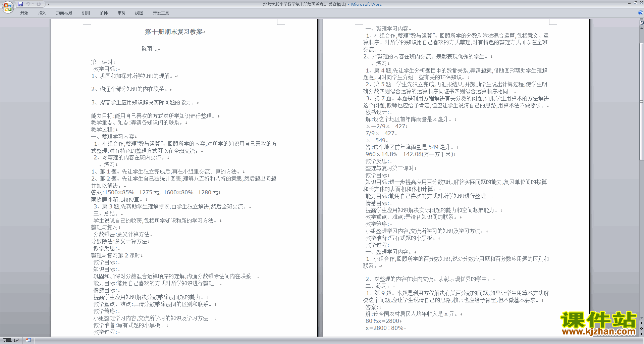Viewport: 644px width, 344px height.
Task: Open the 审阅 ribbon tab
Action: pyautogui.click(x=121, y=13)
